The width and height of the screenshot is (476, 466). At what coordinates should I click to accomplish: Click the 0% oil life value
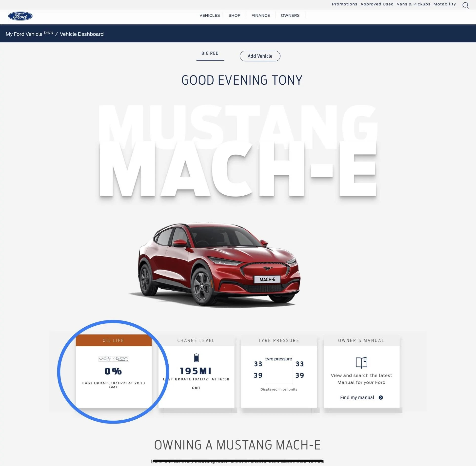[x=113, y=371]
